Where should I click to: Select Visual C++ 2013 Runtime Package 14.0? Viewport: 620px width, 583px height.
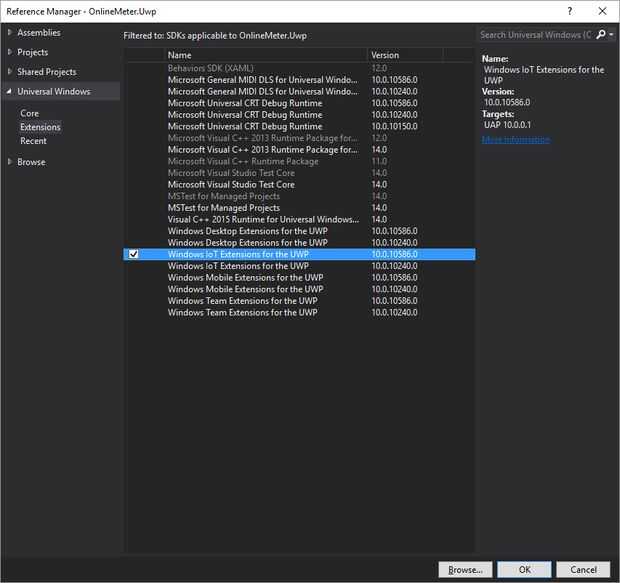[x=299, y=150]
